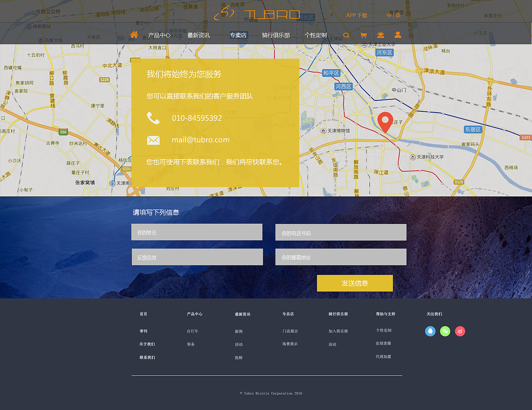Open footer link 关于我们
532x410 pixels.
click(147, 344)
